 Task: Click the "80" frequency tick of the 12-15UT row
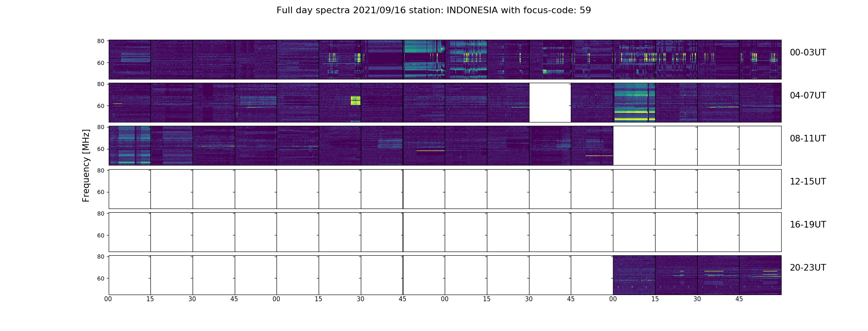[x=100, y=170]
